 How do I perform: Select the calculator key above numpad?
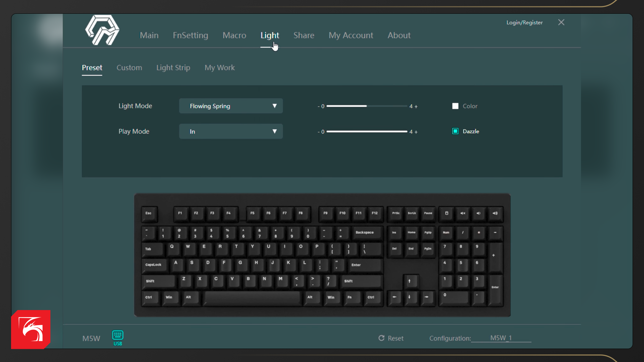pos(447,214)
